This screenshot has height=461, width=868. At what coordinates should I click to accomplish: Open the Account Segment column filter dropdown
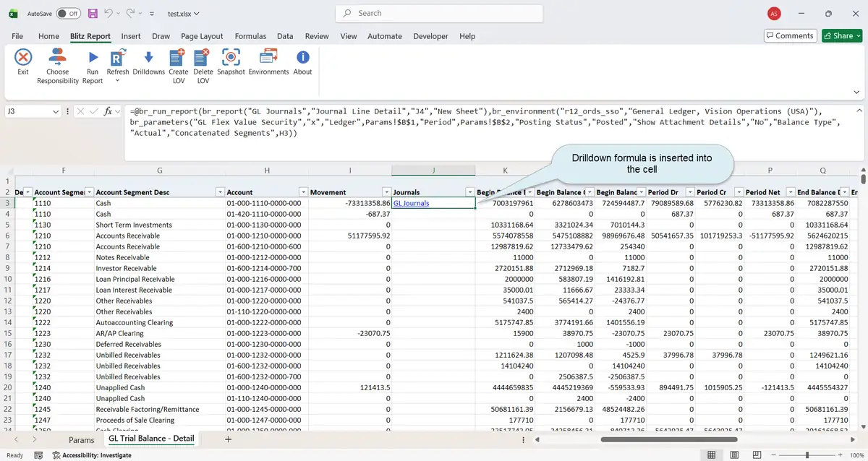[90, 192]
